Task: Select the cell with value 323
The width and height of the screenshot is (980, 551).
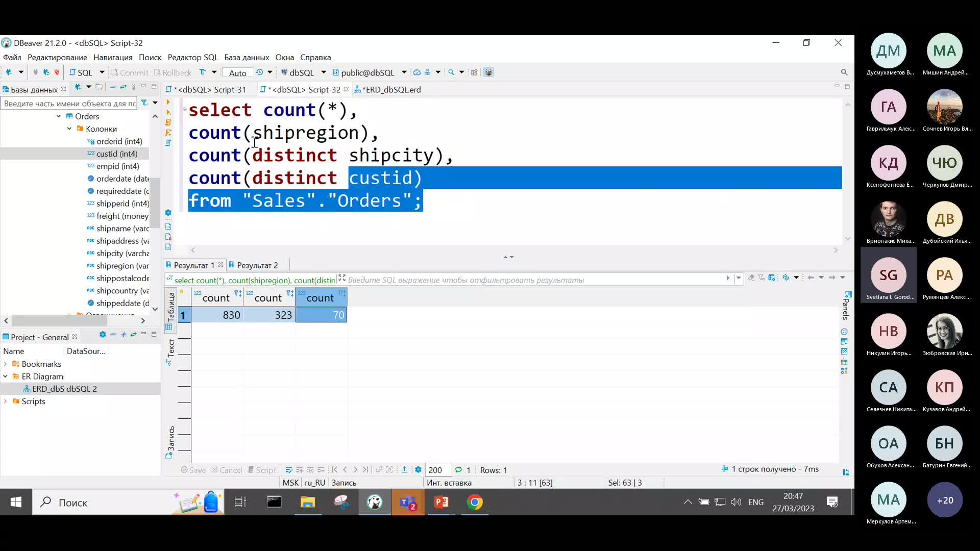Action: point(269,315)
